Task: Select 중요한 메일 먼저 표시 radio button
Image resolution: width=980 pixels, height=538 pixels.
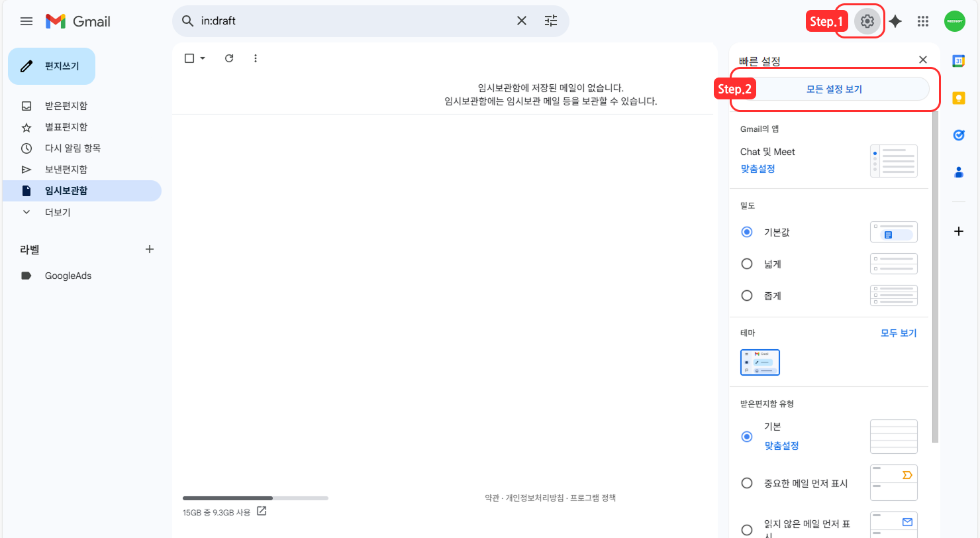Action: [x=747, y=483]
